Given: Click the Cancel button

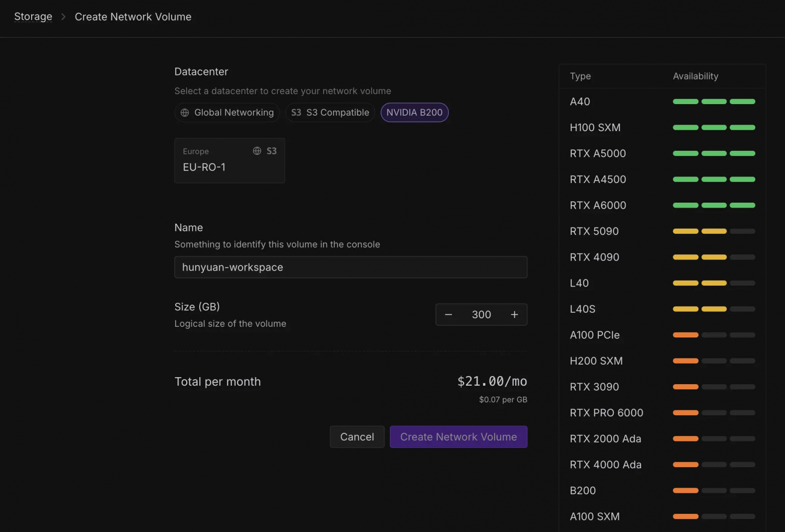Looking at the screenshot, I should 357,436.
